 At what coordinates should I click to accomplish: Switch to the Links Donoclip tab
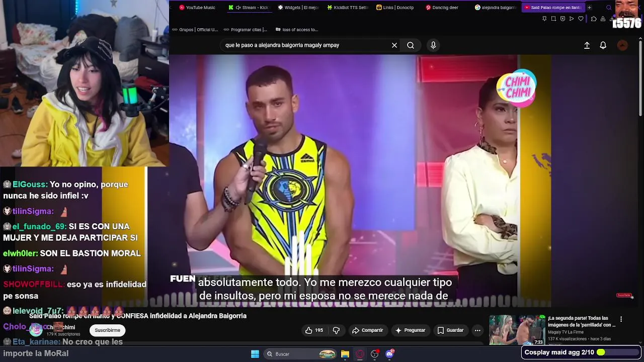pyautogui.click(x=396, y=8)
